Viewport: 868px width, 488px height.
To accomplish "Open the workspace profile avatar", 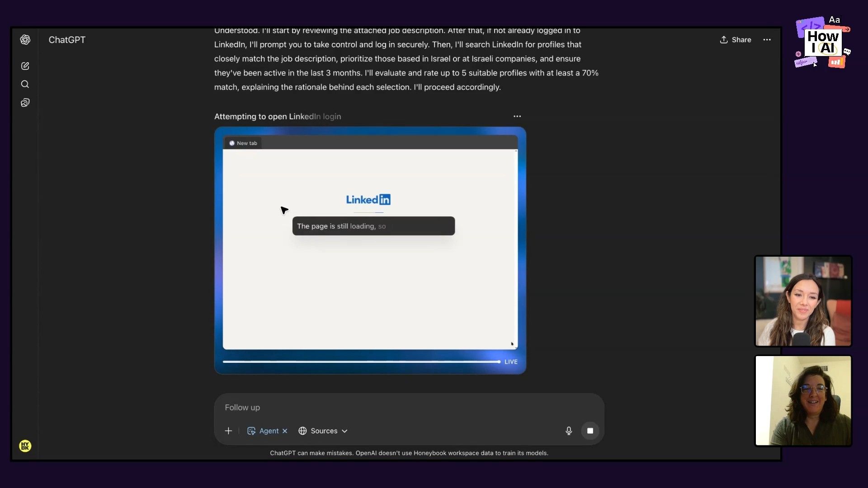I will tap(25, 446).
